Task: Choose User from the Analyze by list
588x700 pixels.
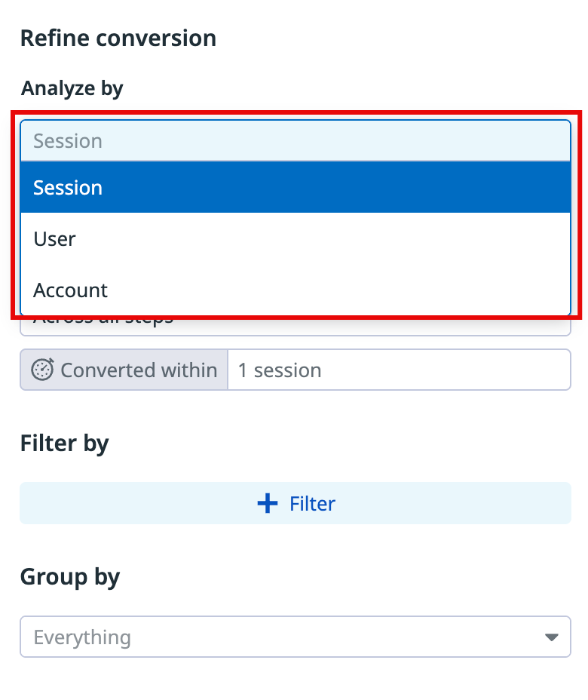Action: (295, 239)
